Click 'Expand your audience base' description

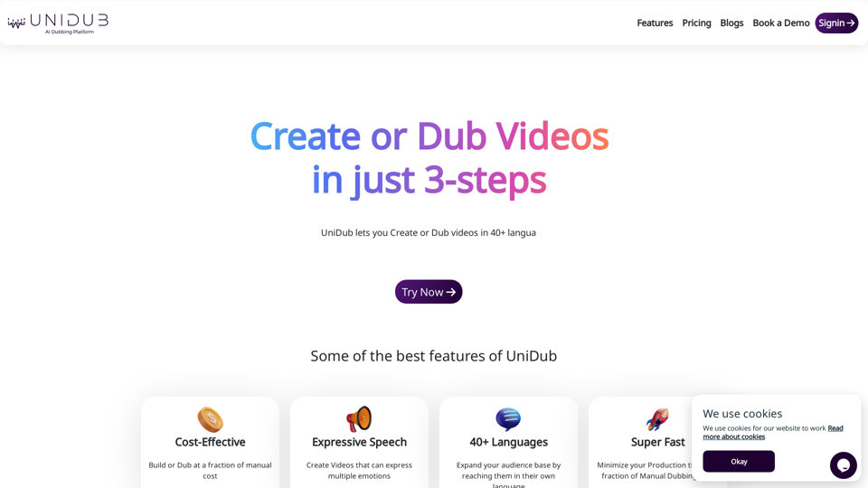509,474
